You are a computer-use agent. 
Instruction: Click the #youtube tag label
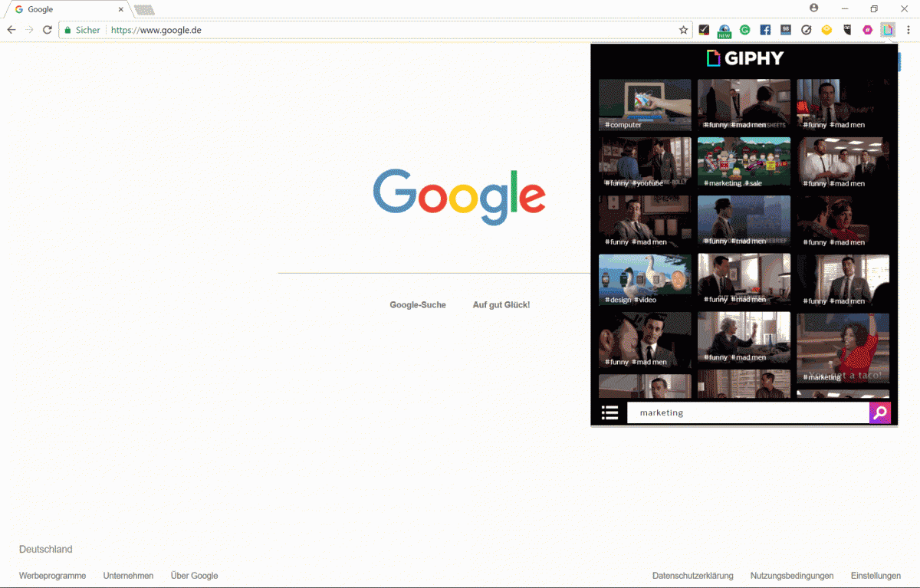[x=647, y=183]
